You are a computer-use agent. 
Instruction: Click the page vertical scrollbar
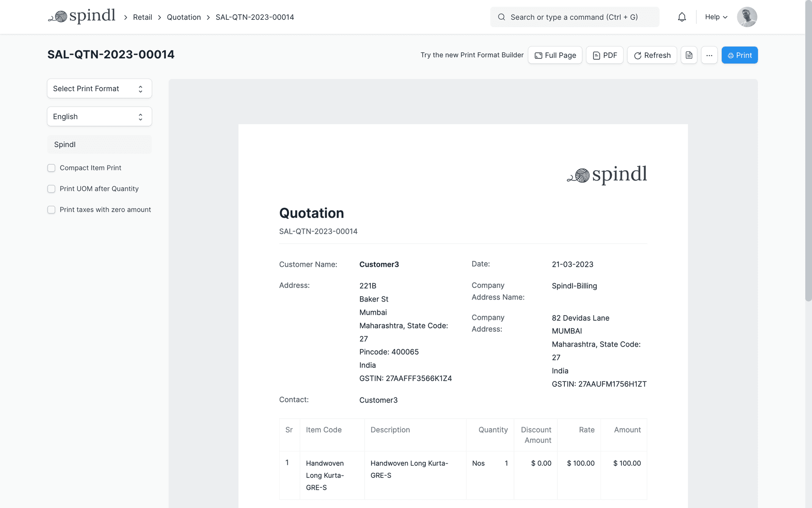coord(808,151)
